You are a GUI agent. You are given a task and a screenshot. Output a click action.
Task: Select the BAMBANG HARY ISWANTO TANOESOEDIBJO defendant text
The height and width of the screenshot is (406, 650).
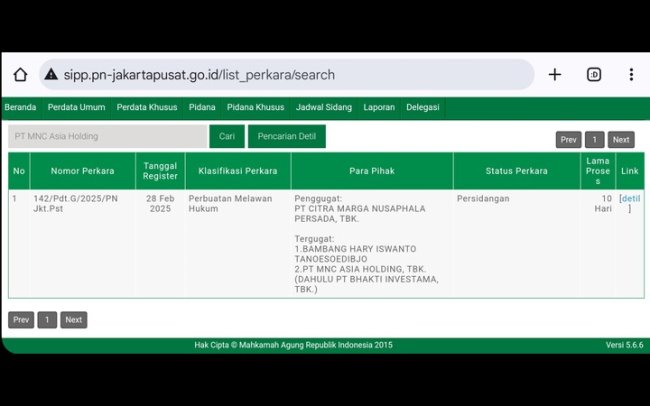coord(355,254)
